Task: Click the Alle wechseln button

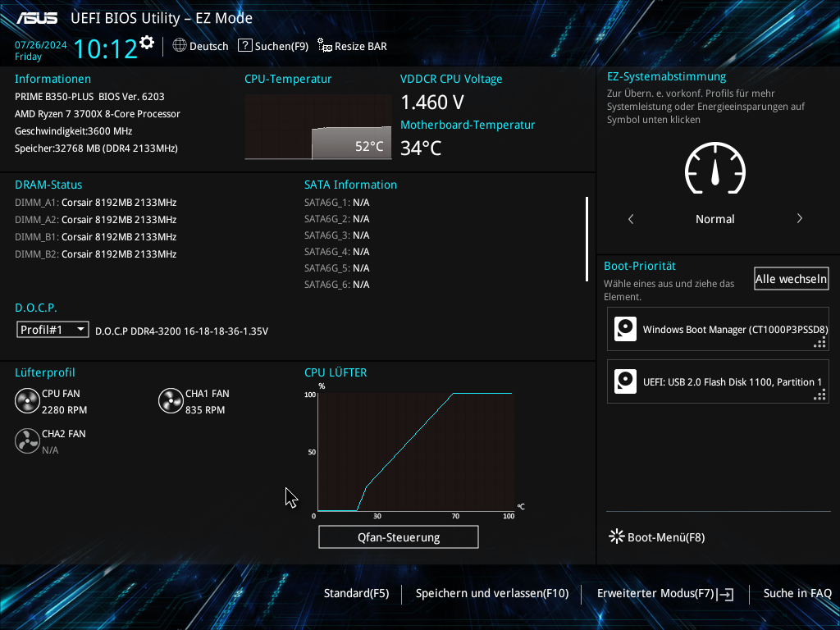Action: (x=792, y=279)
